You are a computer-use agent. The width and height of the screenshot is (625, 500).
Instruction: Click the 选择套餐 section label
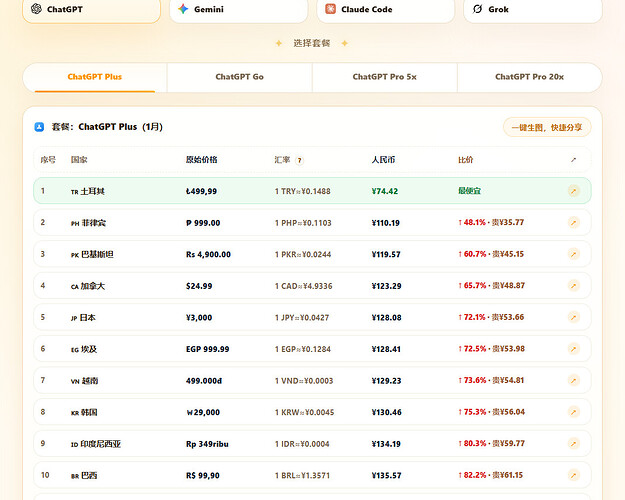click(x=312, y=43)
